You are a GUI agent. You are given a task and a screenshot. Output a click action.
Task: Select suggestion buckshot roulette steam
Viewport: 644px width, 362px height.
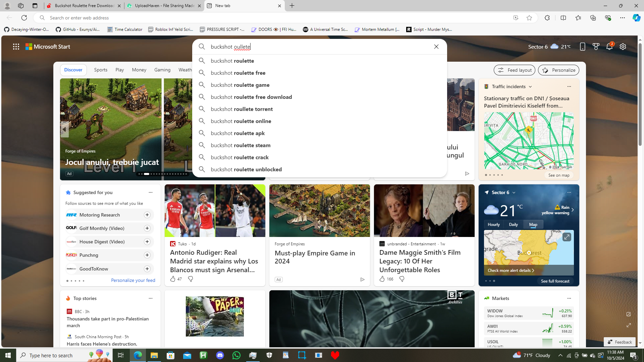pos(240,145)
